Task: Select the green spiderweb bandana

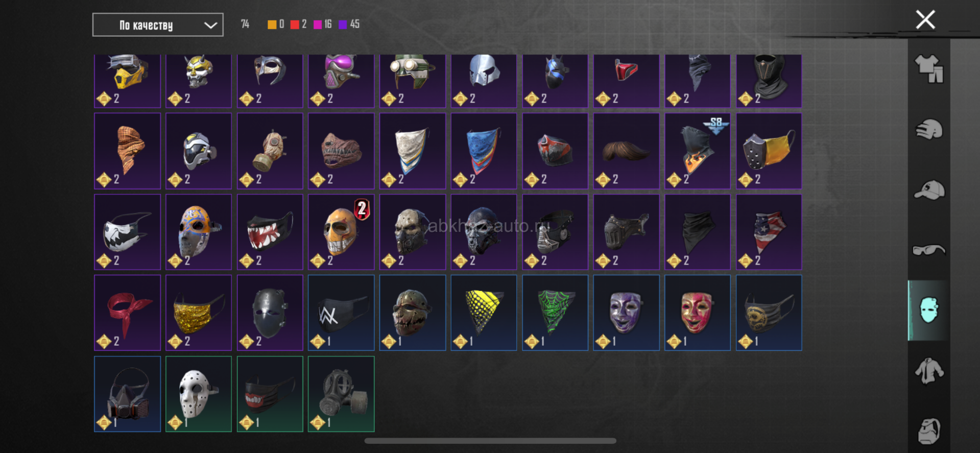Action: pos(555,313)
